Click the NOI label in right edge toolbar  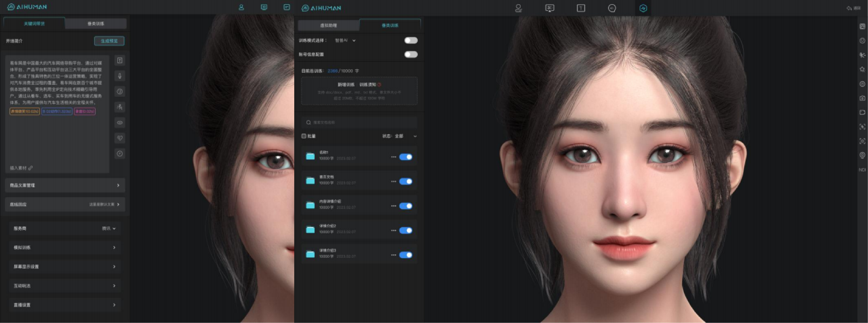tap(862, 170)
